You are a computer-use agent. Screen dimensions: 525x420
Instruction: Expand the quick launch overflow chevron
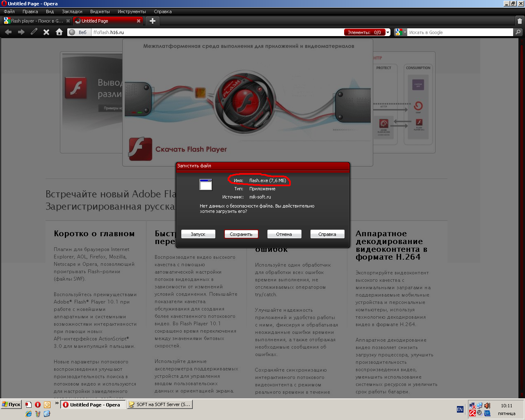click(x=57, y=403)
